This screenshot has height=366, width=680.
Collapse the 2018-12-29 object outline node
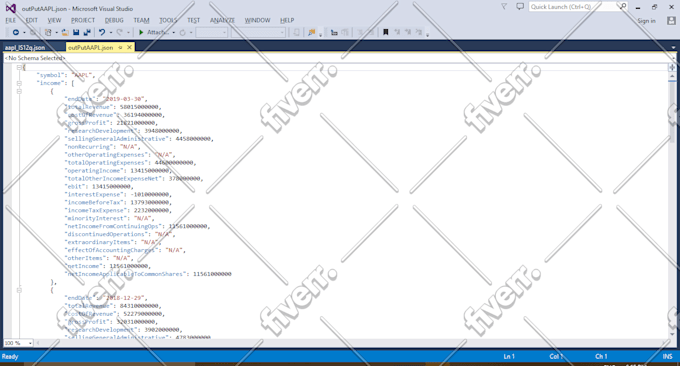[x=19, y=290]
